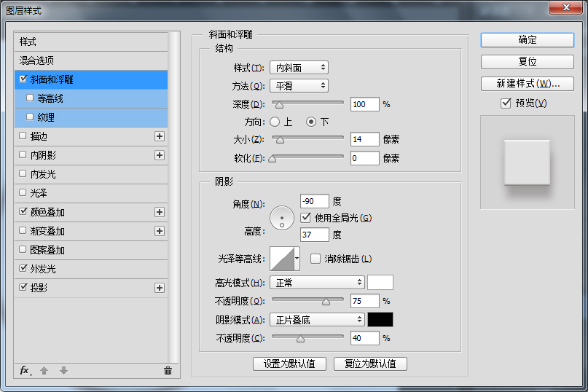This screenshot has height=392, width=588.
Task: Open the 样式 dropdown showing 内斜面
Action: (x=299, y=68)
